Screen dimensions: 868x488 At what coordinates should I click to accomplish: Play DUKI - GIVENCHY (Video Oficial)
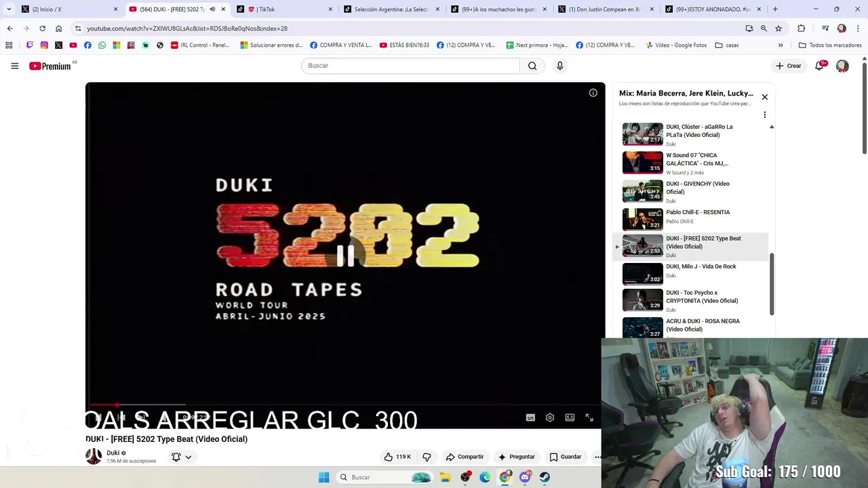(x=694, y=191)
